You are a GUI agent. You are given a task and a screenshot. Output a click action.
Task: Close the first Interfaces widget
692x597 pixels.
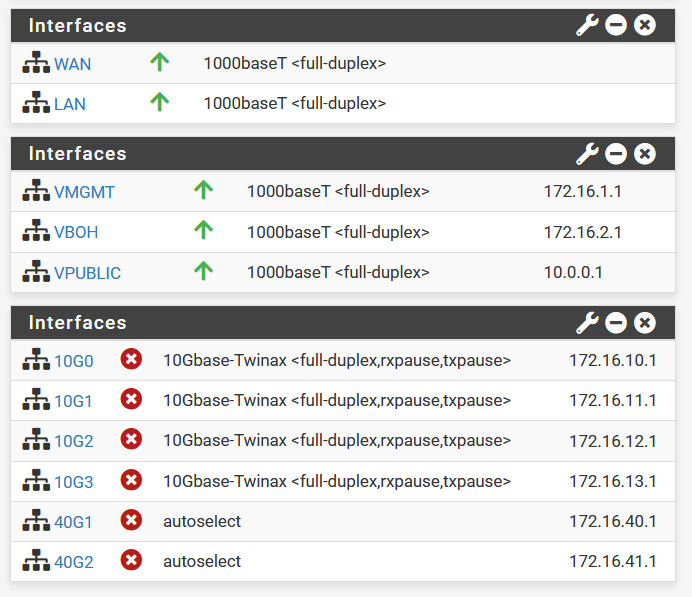pyautogui.click(x=645, y=25)
